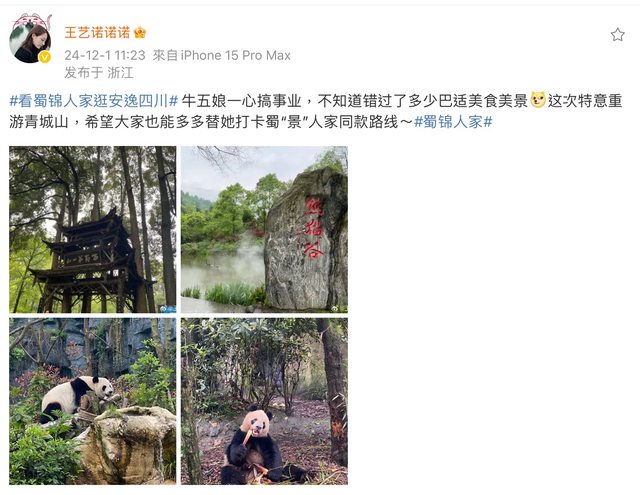
Task: Open hashtag #蜀锦人家# at the post end
Action: (x=453, y=122)
